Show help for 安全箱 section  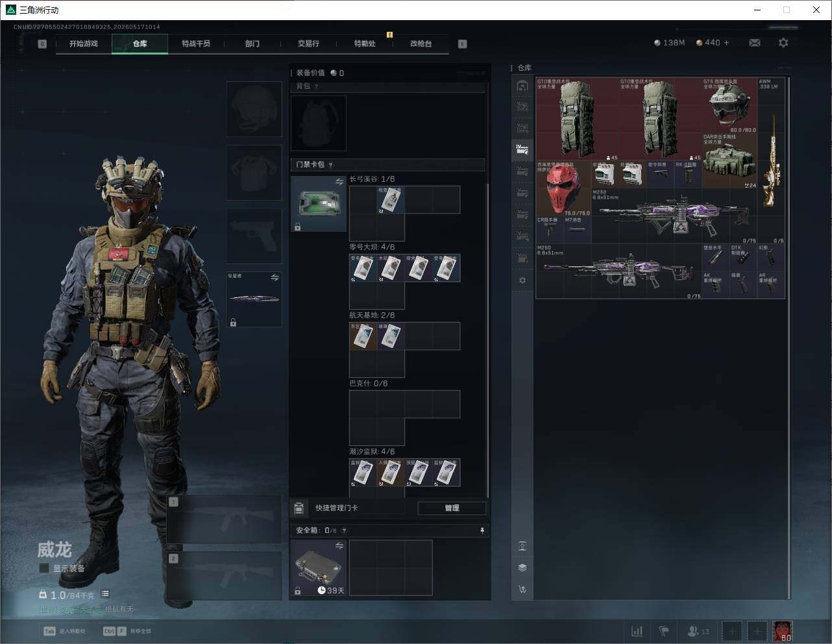point(344,530)
